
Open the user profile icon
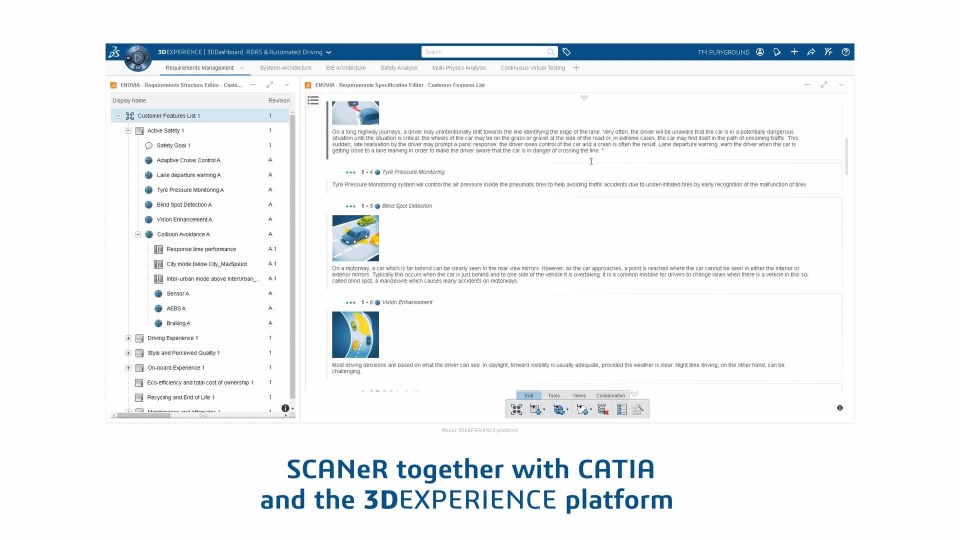click(x=760, y=52)
